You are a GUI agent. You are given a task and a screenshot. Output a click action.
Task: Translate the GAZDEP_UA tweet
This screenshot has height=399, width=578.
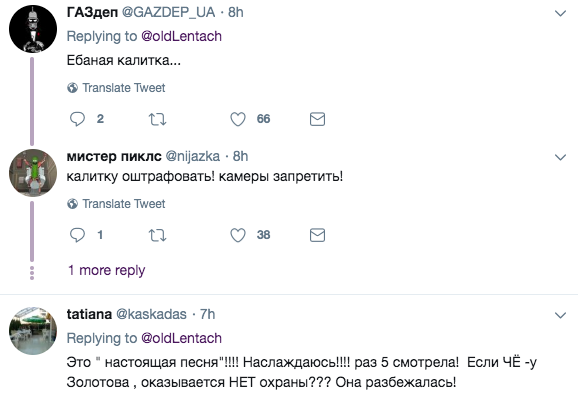116,88
